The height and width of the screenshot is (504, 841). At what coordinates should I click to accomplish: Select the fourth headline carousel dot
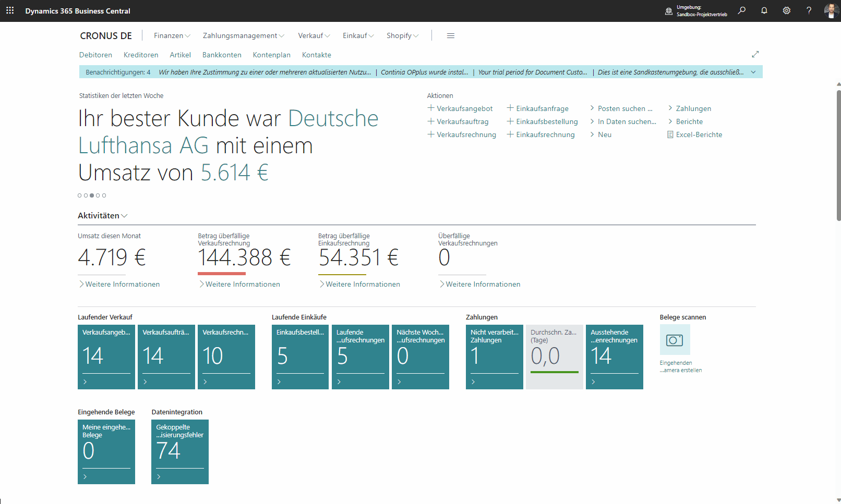98,195
